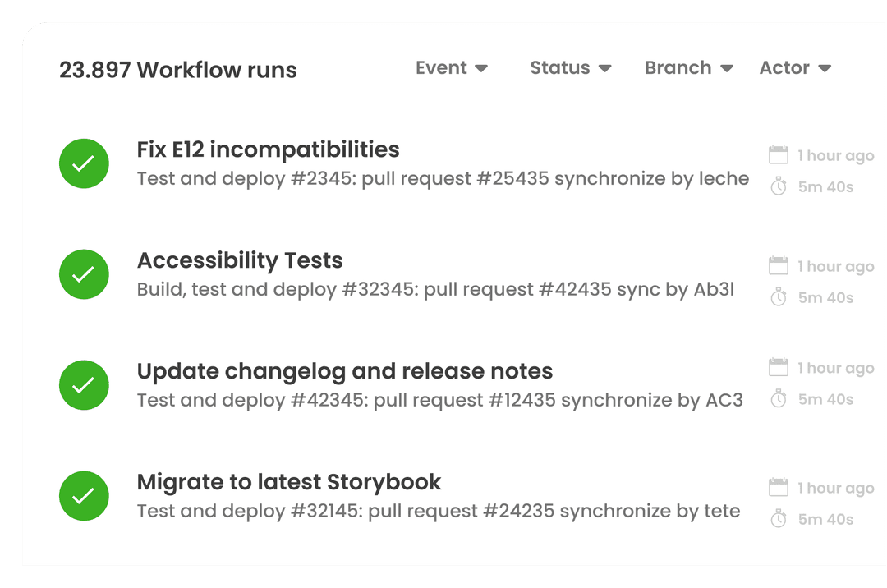The image size is (887, 588).
Task: Open the Branch filter dropdown
Action: point(688,68)
